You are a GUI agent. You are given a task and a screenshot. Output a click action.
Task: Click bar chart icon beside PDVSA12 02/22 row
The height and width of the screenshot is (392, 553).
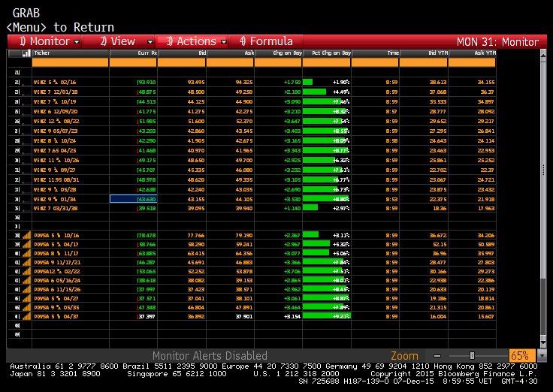coord(26,271)
